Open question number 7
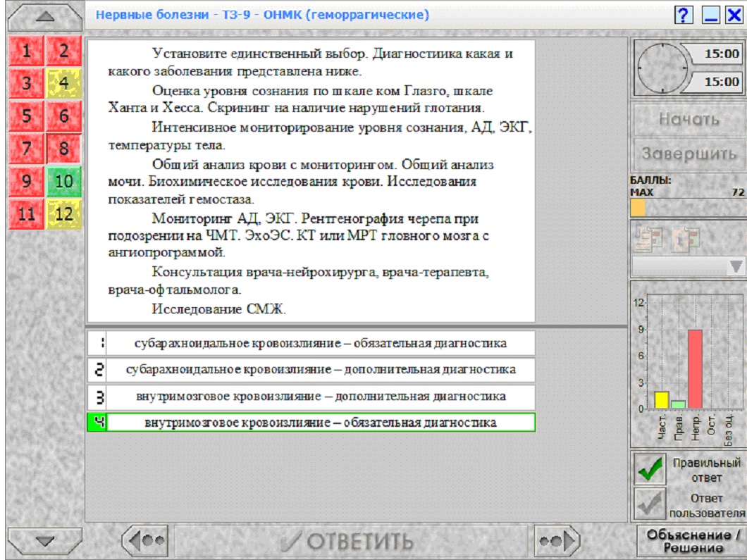Viewport: 747px width, 560px height. 27,149
